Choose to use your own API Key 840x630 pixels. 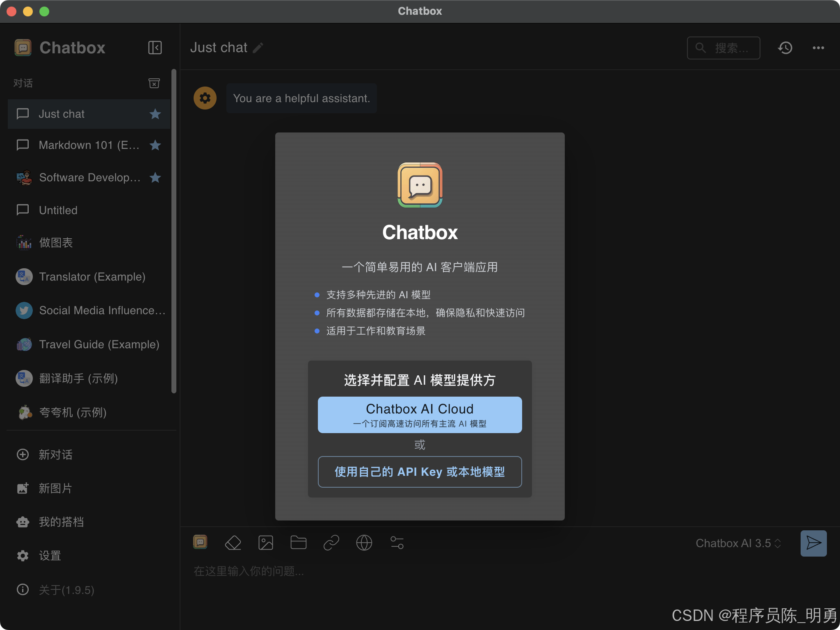(420, 472)
